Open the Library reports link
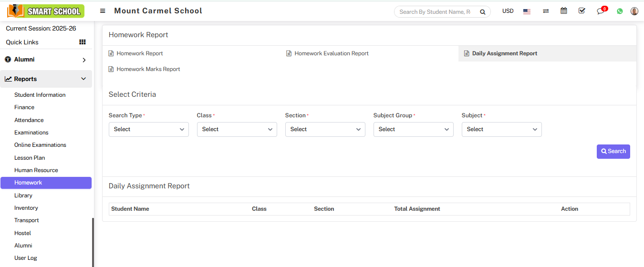 point(23,195)
